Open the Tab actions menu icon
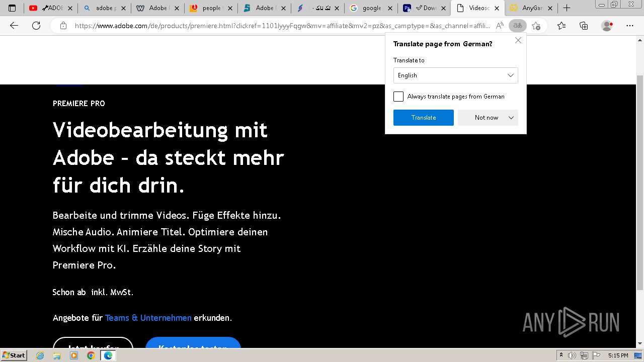Viewport: 644px width, 362px height. pyautogui.click(x=12, y=8)
